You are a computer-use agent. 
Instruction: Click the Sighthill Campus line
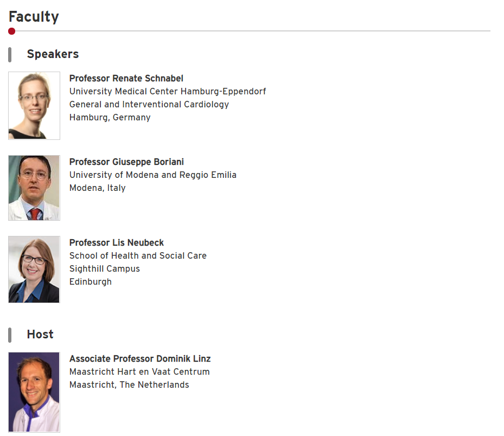coord(105,269)
